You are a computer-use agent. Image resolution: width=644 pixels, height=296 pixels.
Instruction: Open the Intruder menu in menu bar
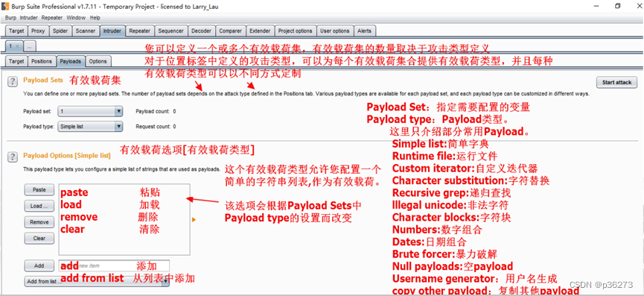(29, 18)
